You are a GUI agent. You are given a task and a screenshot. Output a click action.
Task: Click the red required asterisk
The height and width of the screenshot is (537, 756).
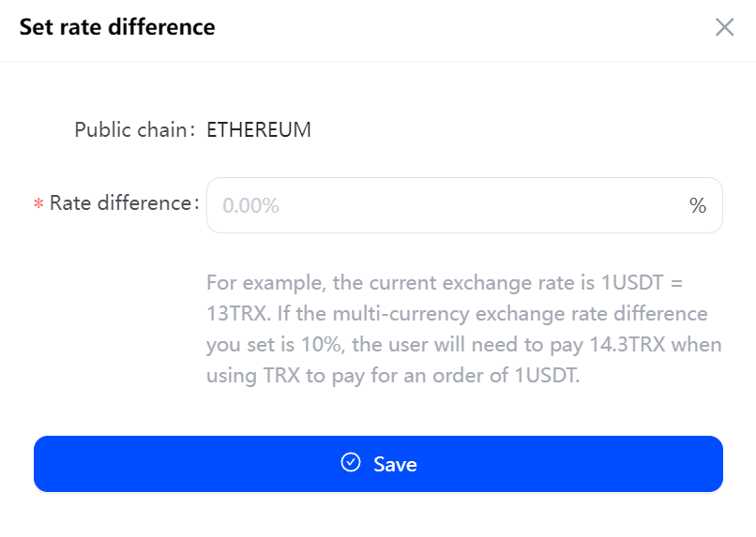[x=38, y=204]
